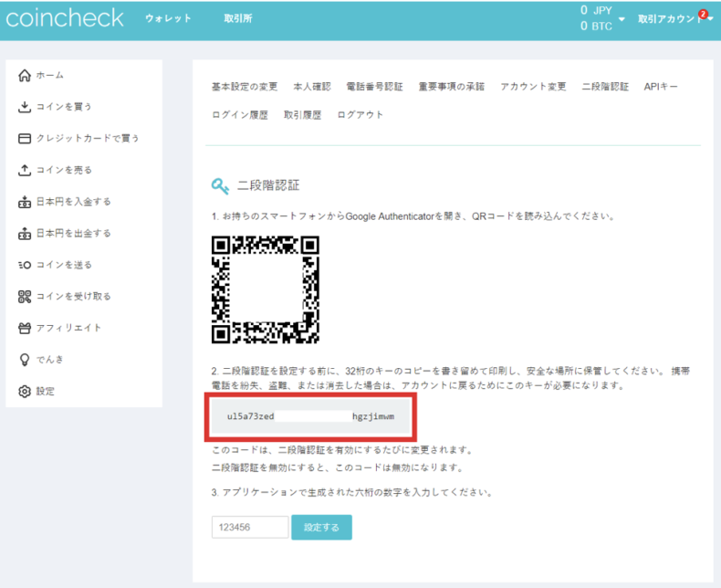
Task: Click the coincheck logo
Action: [65, 18]
